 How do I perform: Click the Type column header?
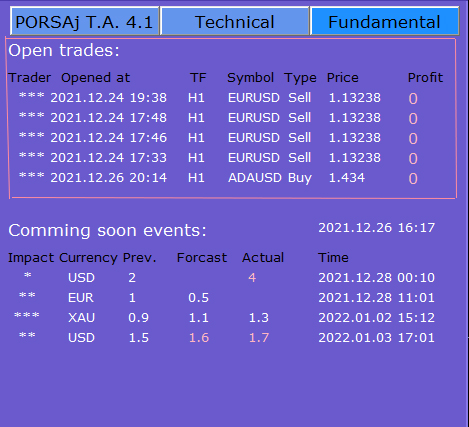(x=301, y=78)
